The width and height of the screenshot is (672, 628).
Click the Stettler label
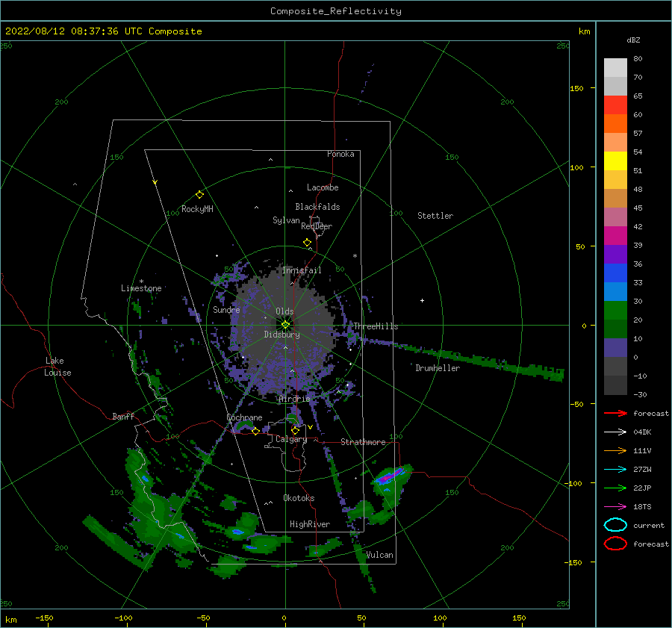click(x=435, y=216)
